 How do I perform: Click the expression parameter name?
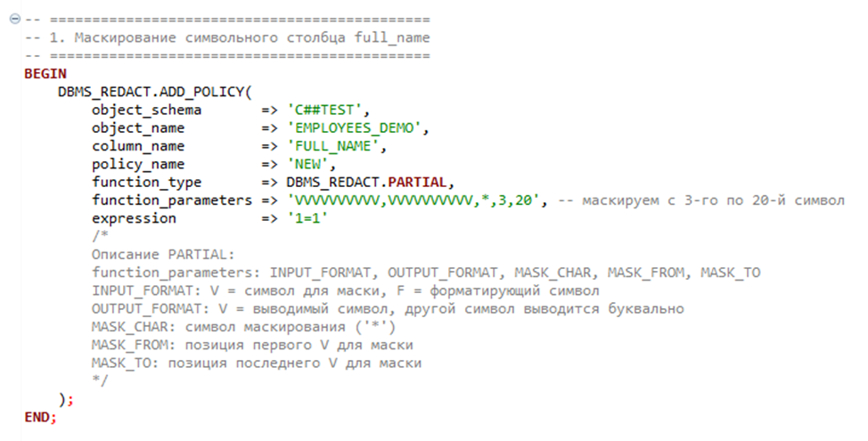pos(134,218)
